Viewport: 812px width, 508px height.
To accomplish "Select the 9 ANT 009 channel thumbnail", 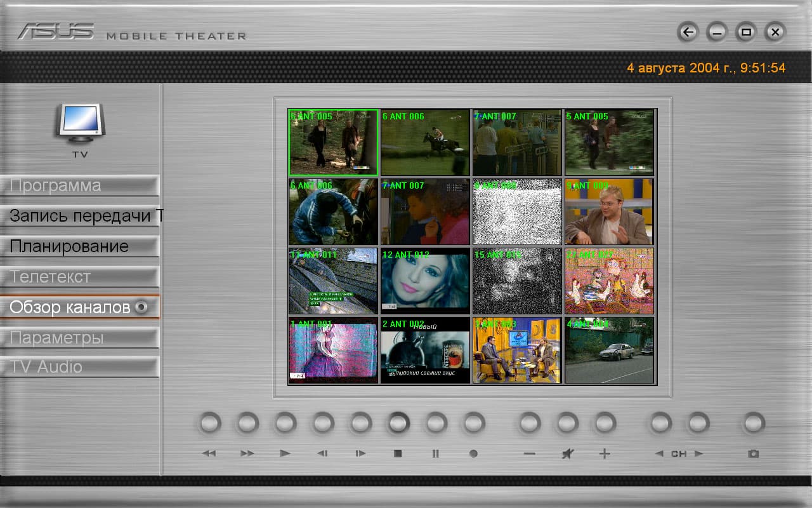I will [609, 211].
